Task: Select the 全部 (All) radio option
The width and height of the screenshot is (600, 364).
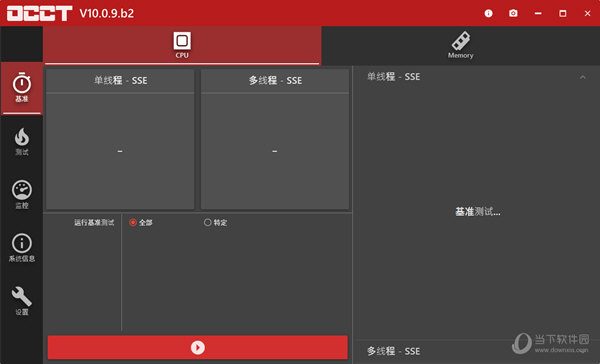Action: point(141,222)
